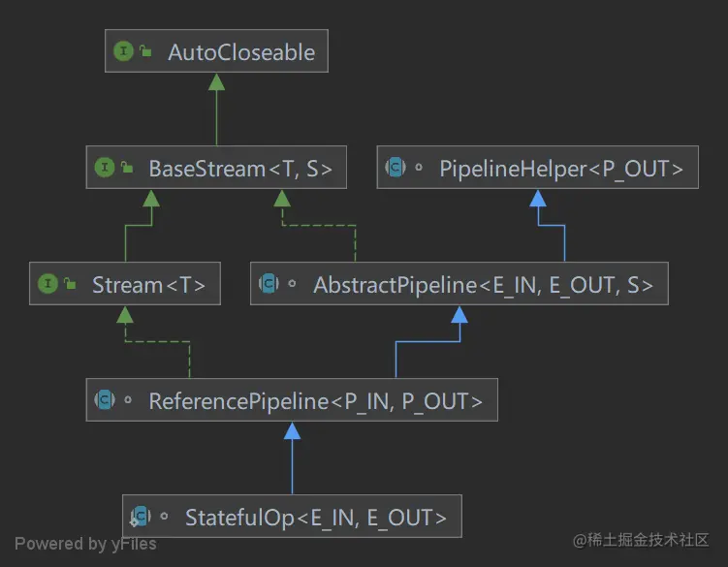Click the package-private dot on PipelineHelper node
Image resolution: width=728 pixels, height=567 pixels.
419,169
